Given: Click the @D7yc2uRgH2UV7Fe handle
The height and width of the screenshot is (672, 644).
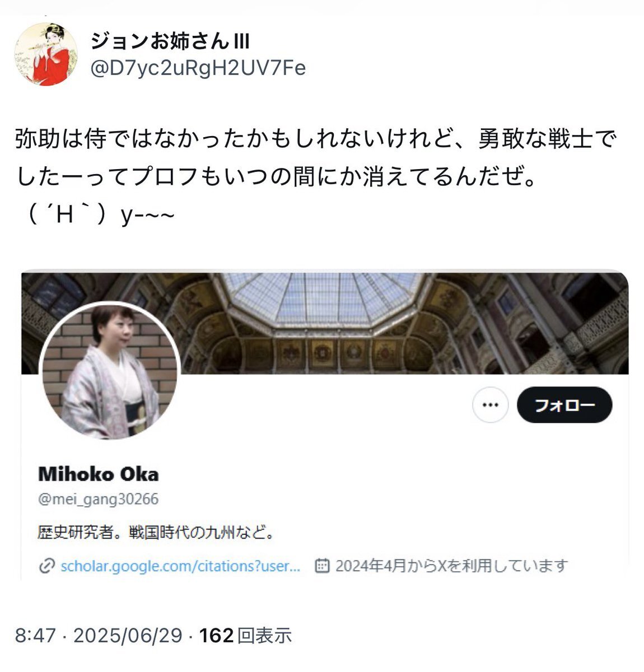Looking at the screenshot, I should (198, 68).
